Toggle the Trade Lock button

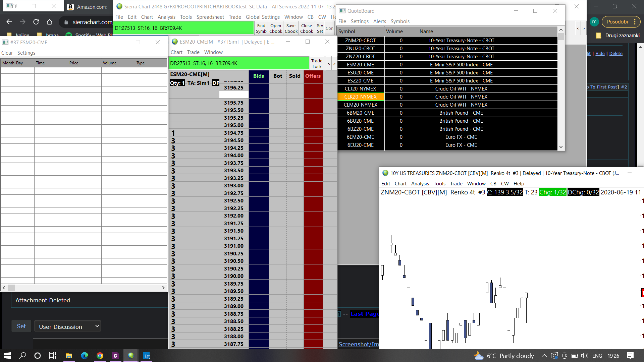pyautogui.click(x=317, y=63)
